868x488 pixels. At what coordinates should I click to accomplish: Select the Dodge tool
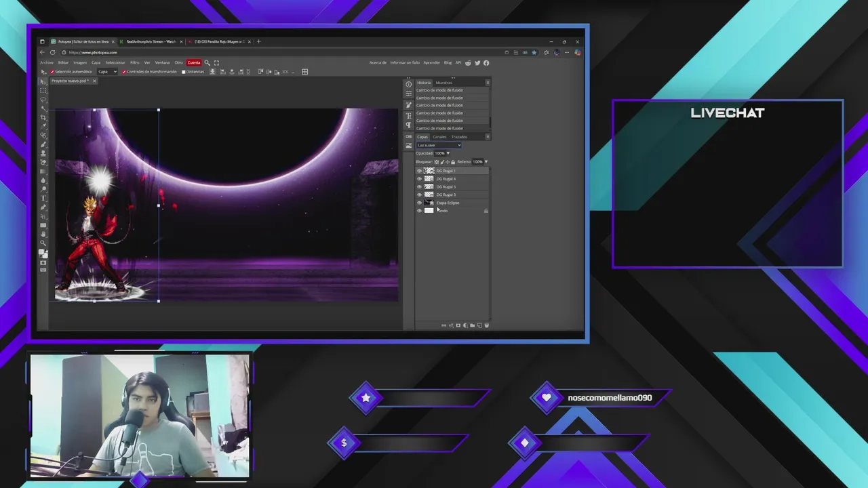tap(43, 189)
